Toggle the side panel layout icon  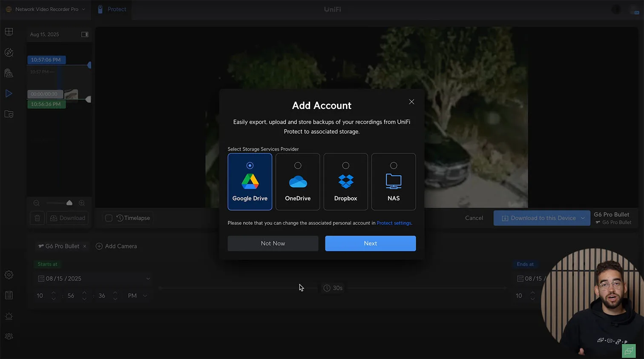pos(85,34)
